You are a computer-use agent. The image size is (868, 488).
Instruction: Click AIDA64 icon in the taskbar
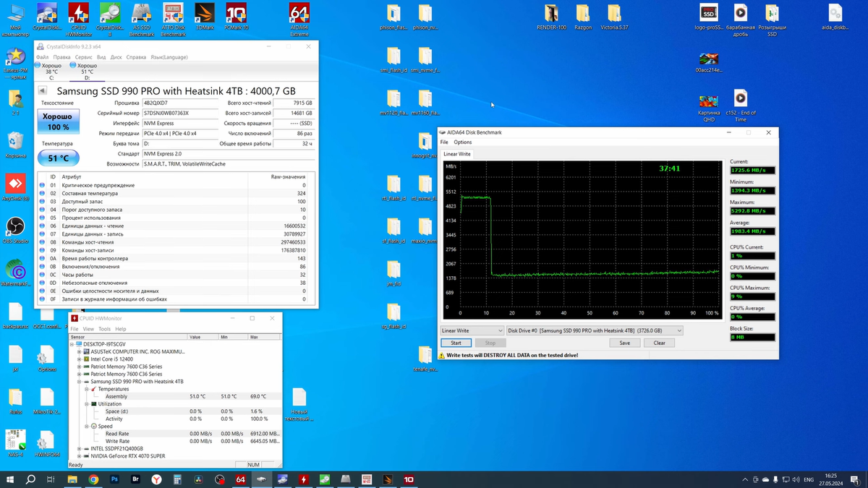pyautogui.click(x=240, y=479)
